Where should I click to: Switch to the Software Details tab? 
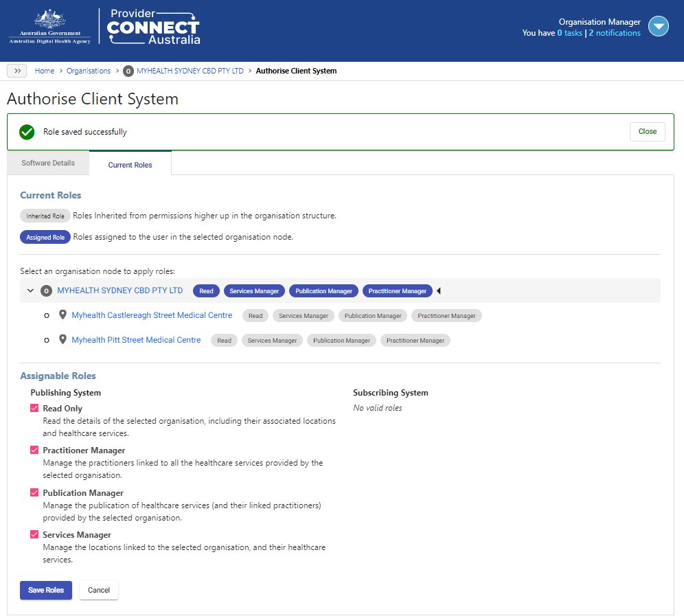(x=48, y=163)
